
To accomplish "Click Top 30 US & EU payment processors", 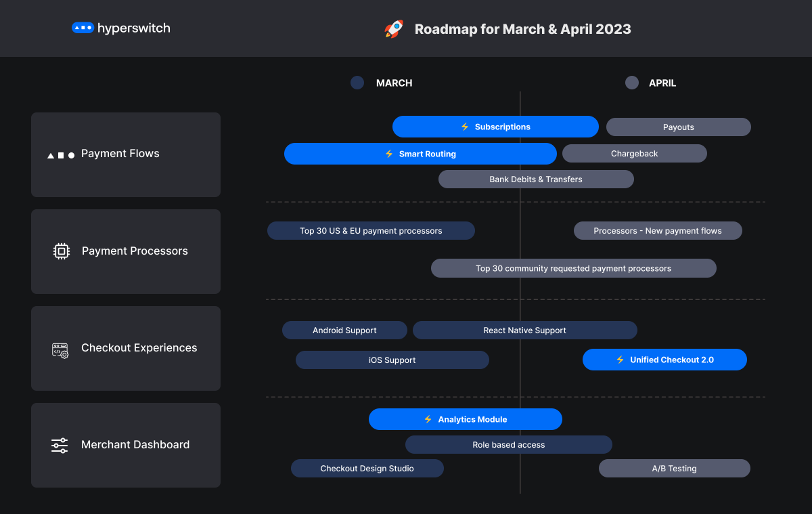I will (x=371, y=230).
